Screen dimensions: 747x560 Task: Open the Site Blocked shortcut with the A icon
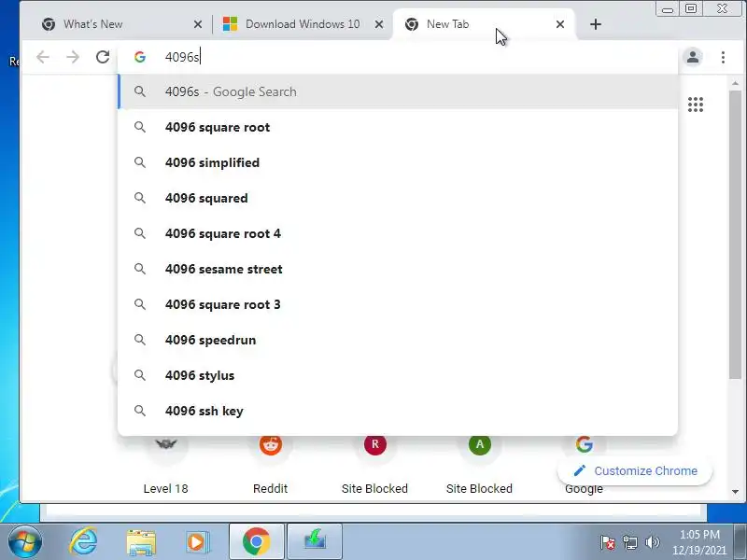pyautogui.click(x=479, y=464)
